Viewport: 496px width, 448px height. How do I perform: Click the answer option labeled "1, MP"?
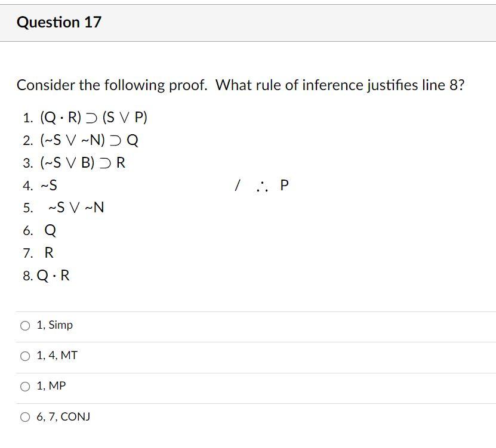(53, 386)
